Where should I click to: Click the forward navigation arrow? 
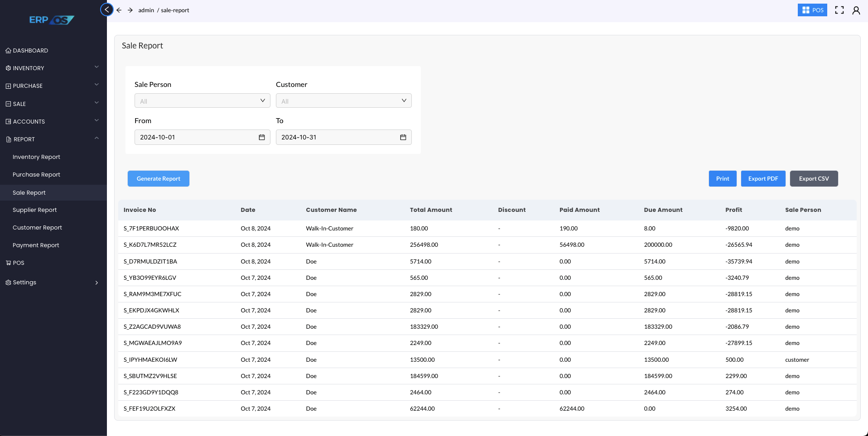[130, 10]
